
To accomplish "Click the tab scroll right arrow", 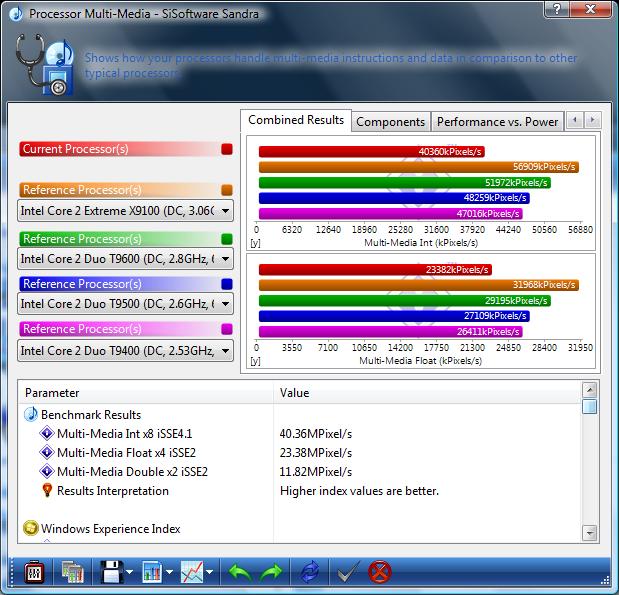I will (x=592, y=120).
